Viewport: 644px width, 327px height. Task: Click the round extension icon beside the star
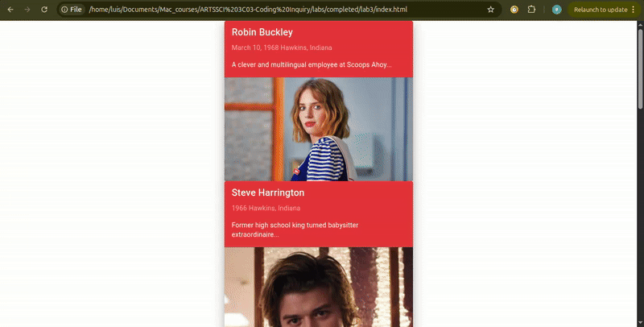coord(514,10)
